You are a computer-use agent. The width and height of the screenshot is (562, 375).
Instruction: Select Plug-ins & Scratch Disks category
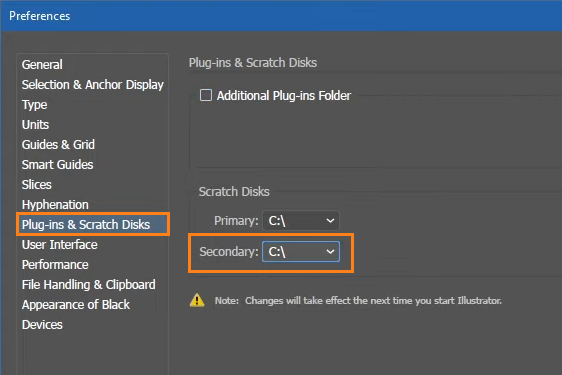point(93,224)
